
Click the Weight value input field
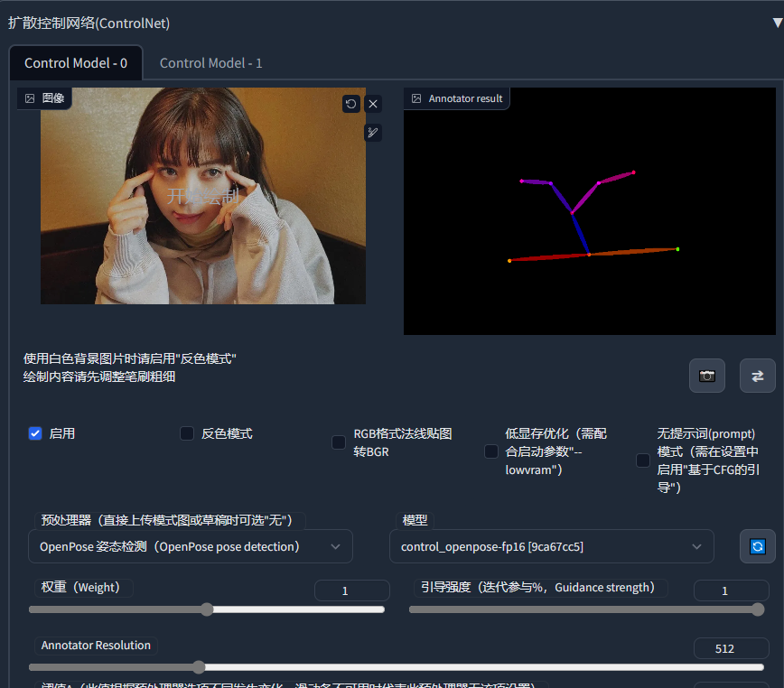(x=351, y=590)
